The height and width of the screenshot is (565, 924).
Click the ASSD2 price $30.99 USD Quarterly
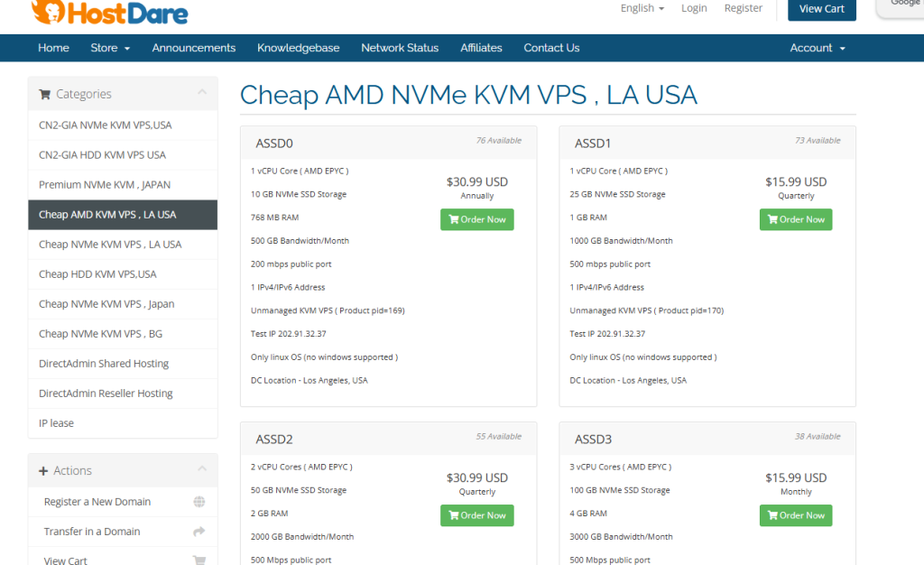476,484
